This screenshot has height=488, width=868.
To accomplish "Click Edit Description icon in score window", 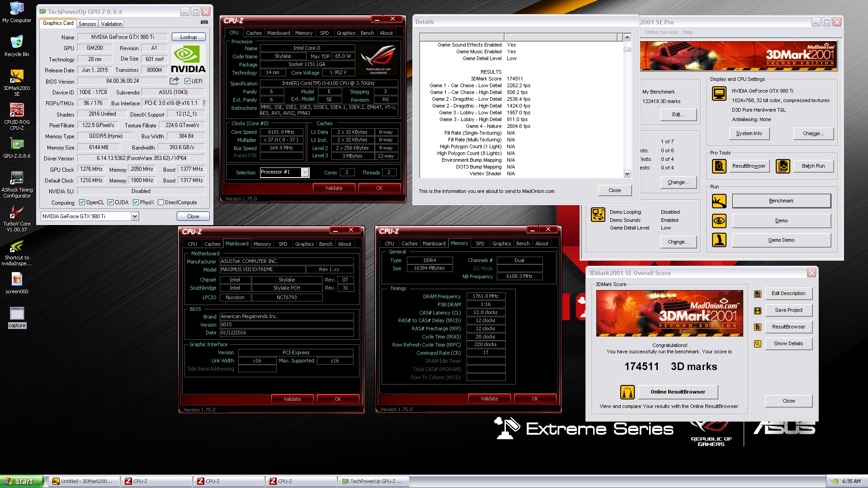I will pyautogui.click(x=758, y=294).
